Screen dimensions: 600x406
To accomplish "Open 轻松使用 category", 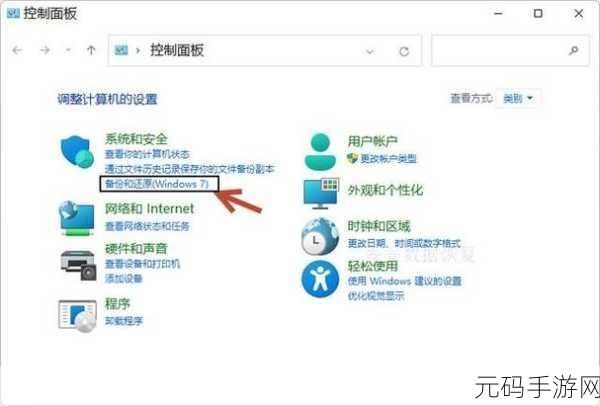I will point(372,266).
